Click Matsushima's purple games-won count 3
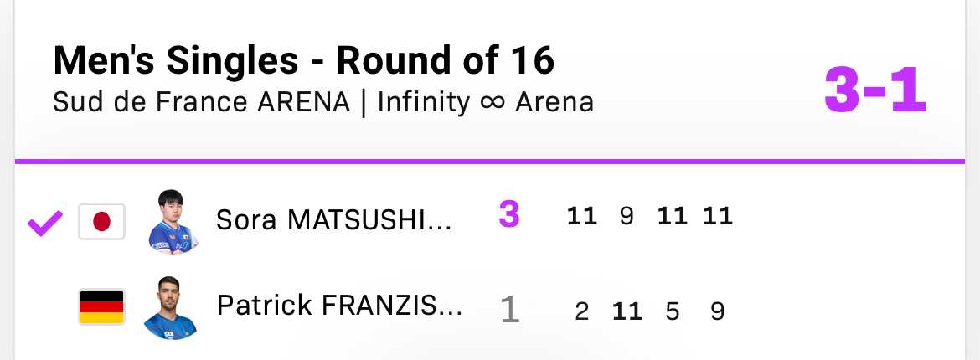This screenshot has width=980, height=360. point(509,215)
